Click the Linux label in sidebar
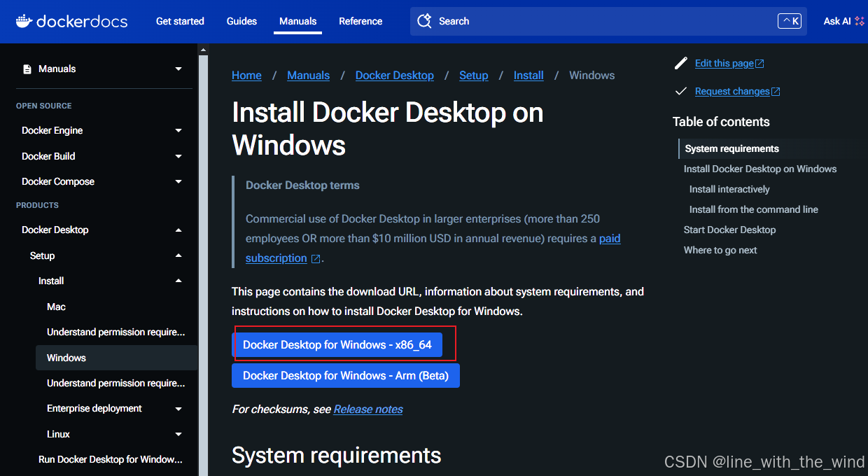Viewport: 868px width, 476px height. [58, 434]
